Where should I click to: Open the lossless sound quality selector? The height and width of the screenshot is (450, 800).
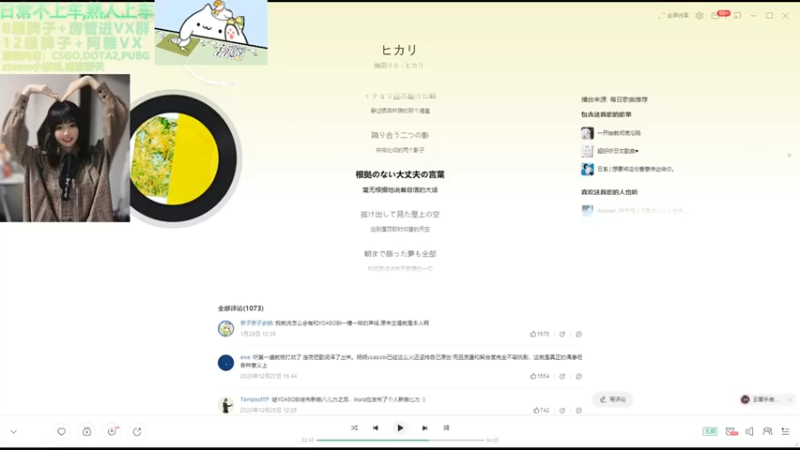(x=710, y=432)
